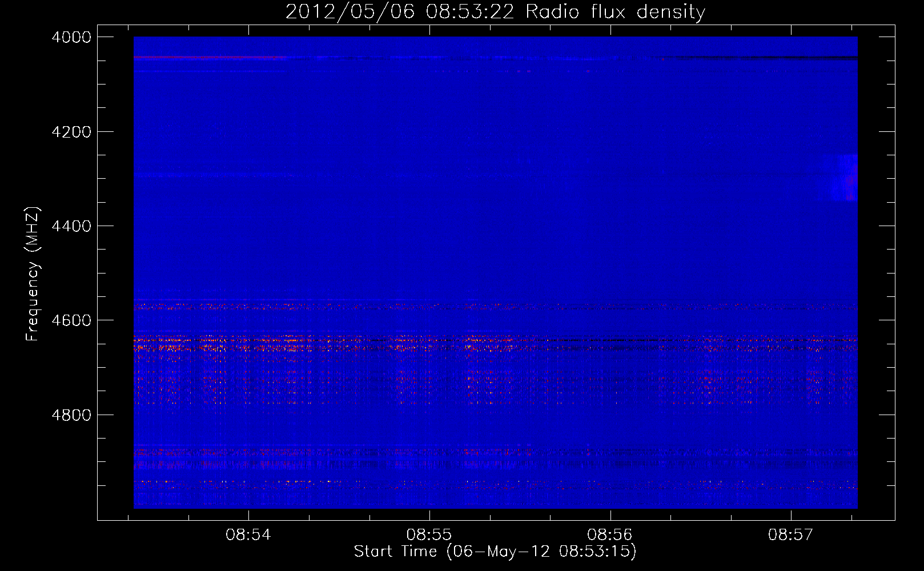Screen dimensions: 924x571
Task: Click the spectrogram plot area
Action: pos(496,272)
